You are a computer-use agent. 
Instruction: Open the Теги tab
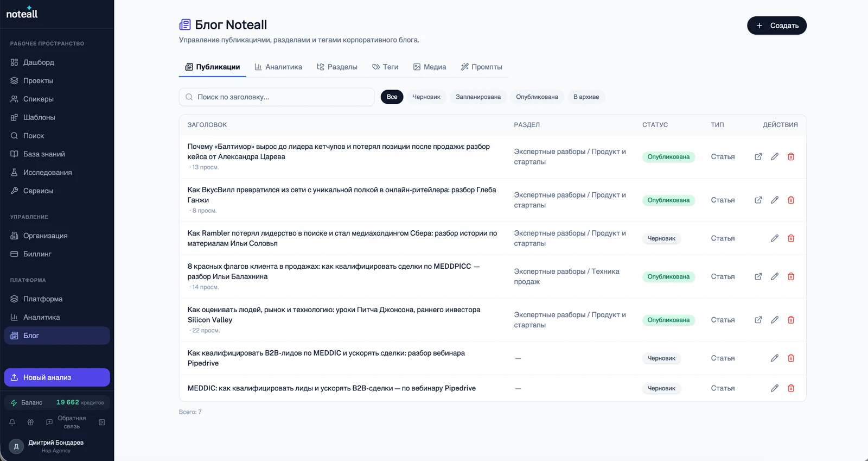[x=385, y=67]
